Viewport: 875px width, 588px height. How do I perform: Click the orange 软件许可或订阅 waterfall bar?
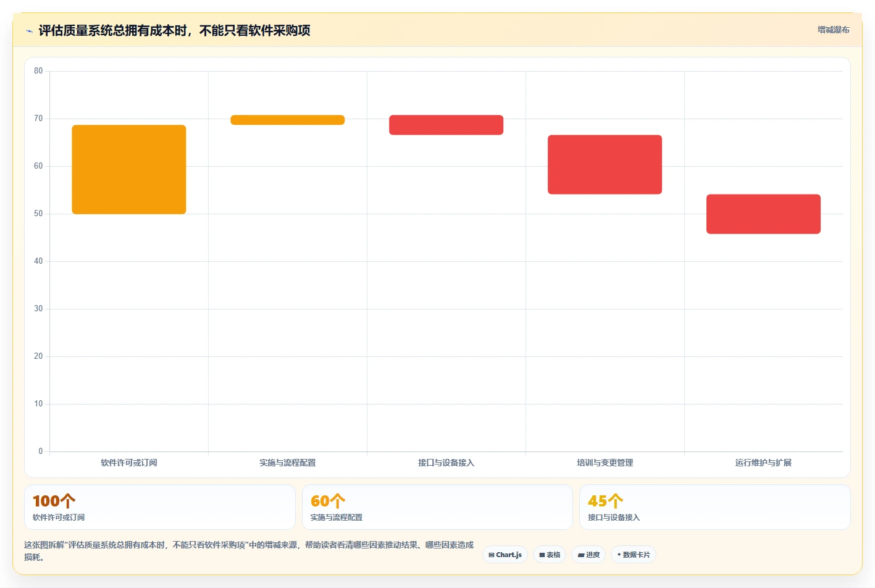pyautogui.click(x=129, y=169)
